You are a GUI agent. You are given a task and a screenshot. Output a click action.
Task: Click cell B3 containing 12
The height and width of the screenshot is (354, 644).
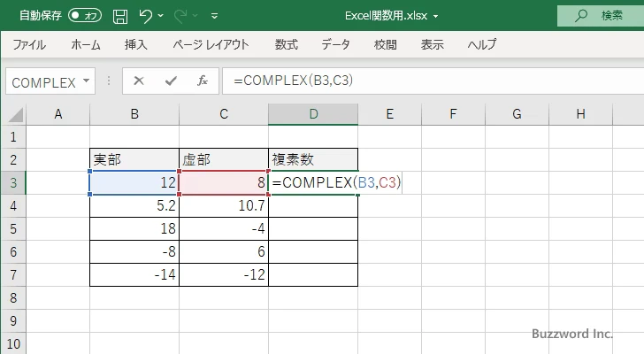[134, 182]
